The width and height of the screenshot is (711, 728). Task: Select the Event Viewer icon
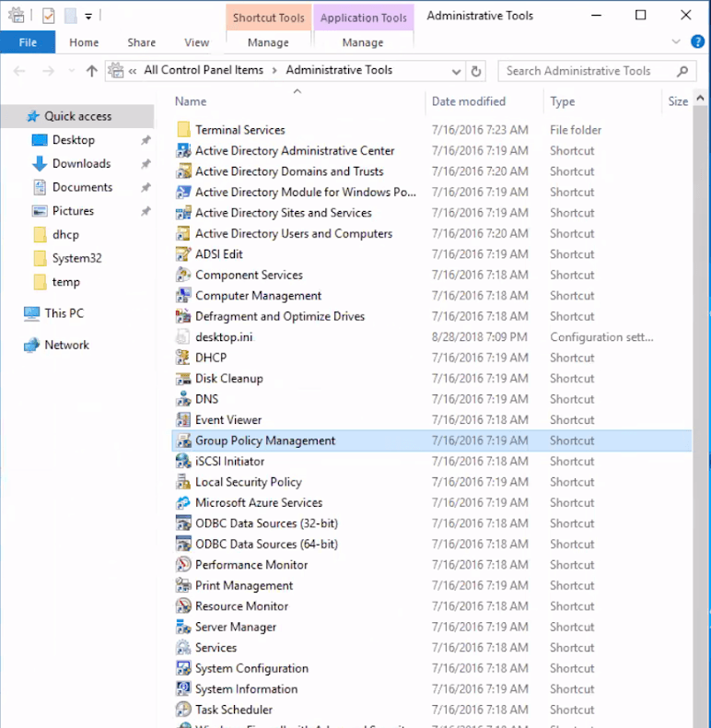coord(183,419)
